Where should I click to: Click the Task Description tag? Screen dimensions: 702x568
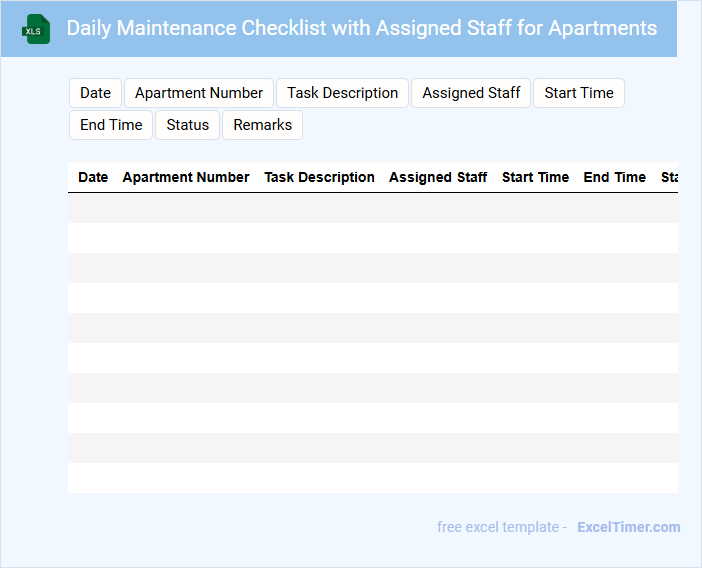[x=342, y=93]
